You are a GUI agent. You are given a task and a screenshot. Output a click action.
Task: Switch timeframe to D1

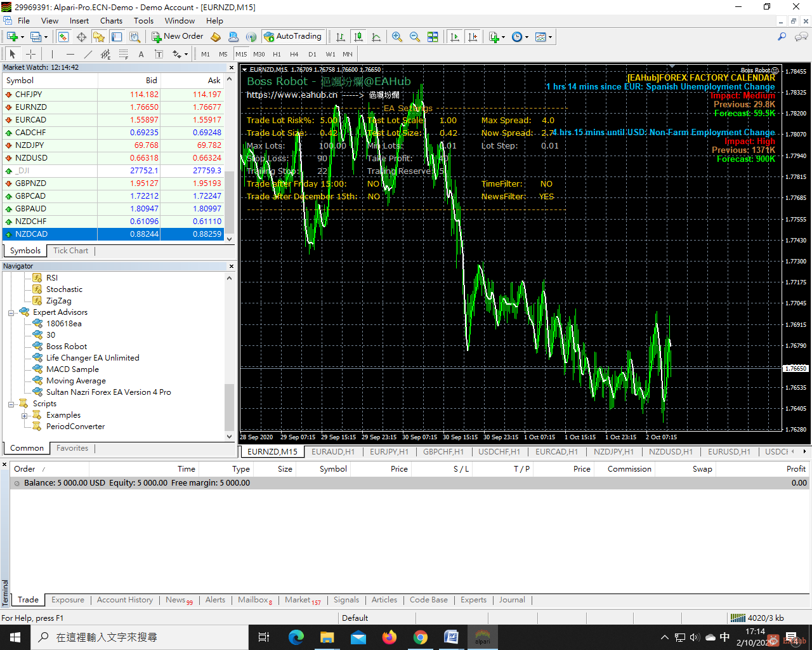(x=312, y=54)
